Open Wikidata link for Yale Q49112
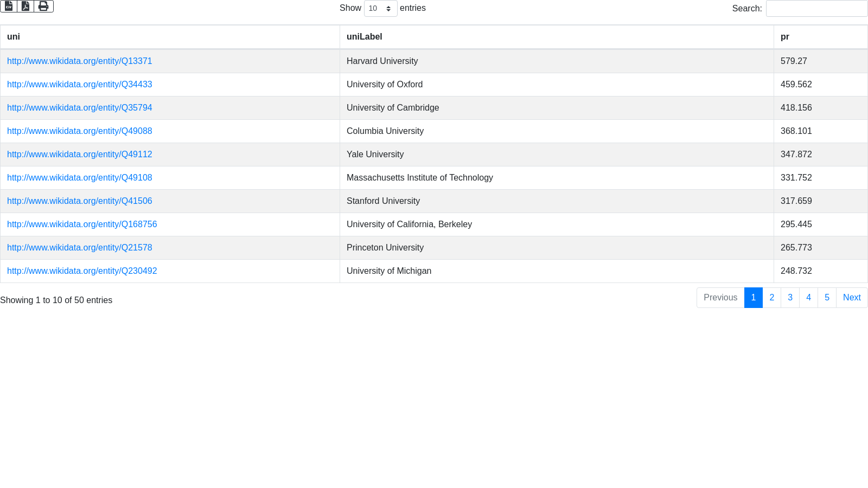This screenshot has height=488, width=868. [x=79, y=155]
